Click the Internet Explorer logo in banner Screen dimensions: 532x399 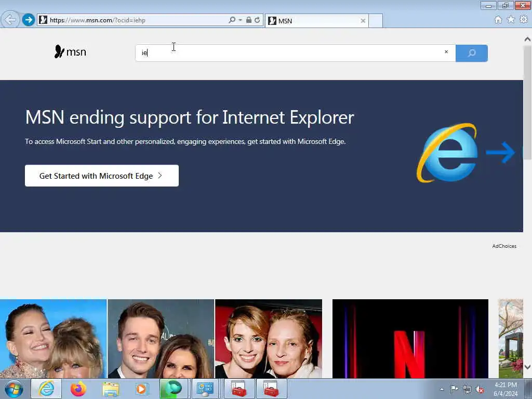click(x=447, y=153)
